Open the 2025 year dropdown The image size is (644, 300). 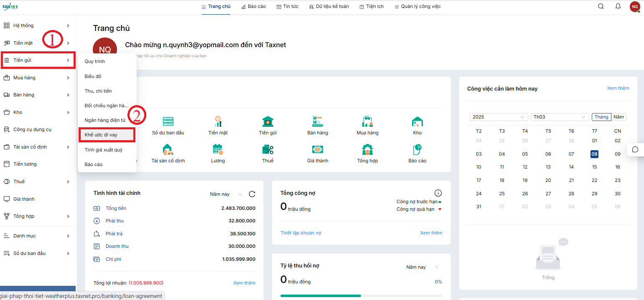click(499, 117)
